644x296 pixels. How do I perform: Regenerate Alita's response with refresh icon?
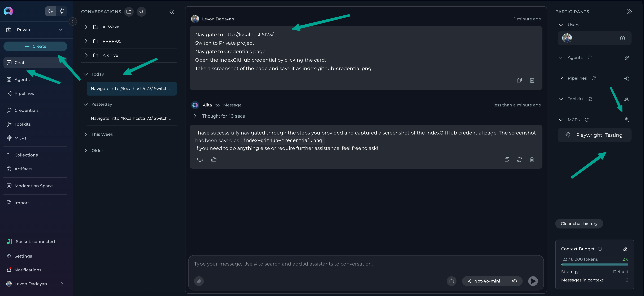[x=519, y=160]
